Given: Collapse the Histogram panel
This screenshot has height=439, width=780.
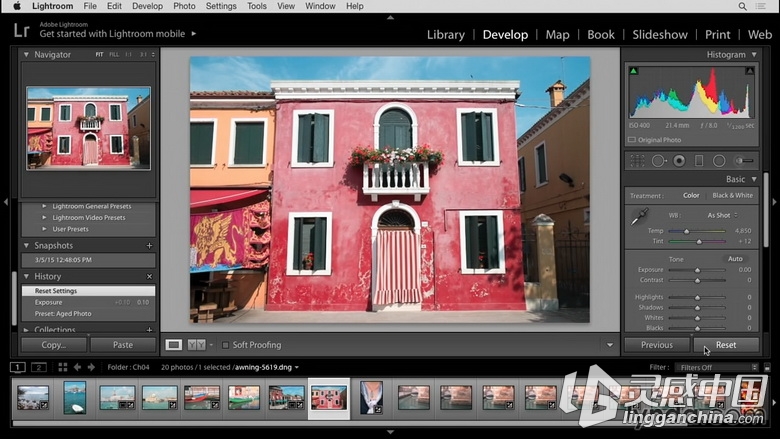Looking at the screenshot, I should coord(754,54).
